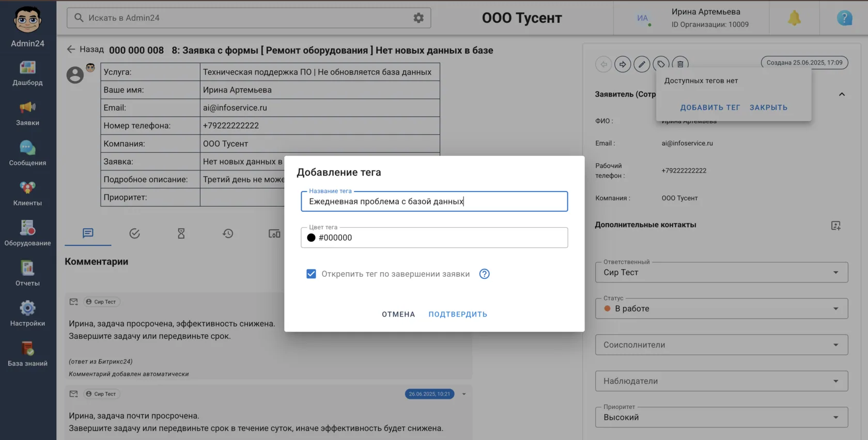Screen dimensions: 868x440
Task: Open the Статус dropdown
Action: tap(721, 308)
